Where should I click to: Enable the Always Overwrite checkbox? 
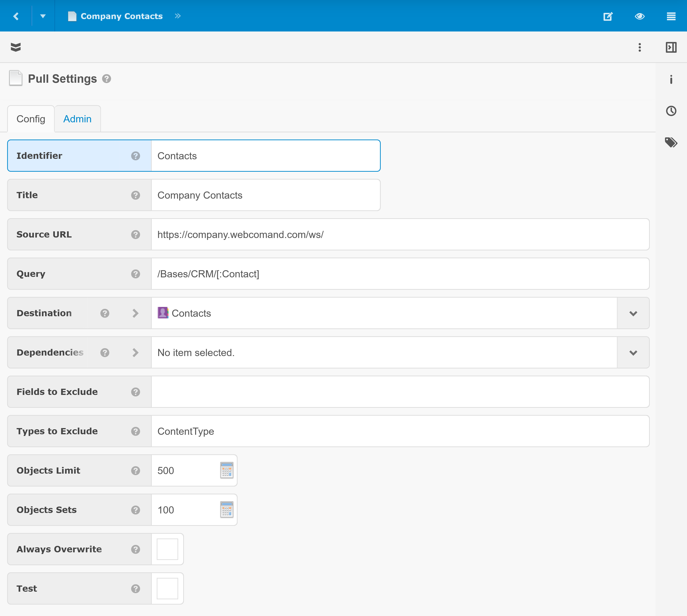(167, 549)
